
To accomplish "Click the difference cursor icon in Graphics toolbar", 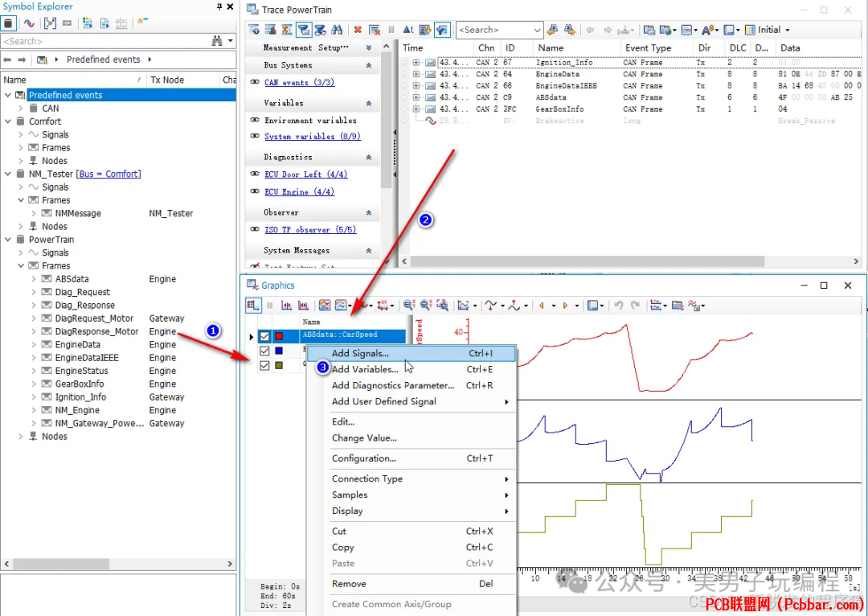I will click(x=303, y=306).
